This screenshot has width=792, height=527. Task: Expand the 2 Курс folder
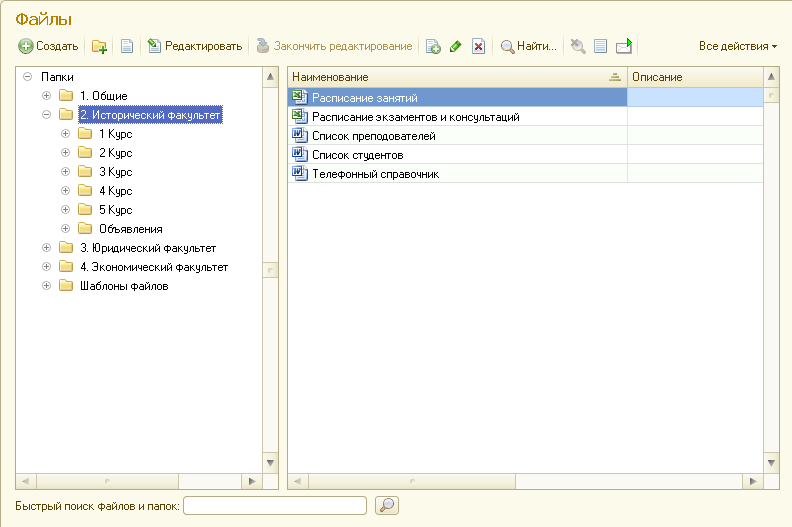pos(65,153)
